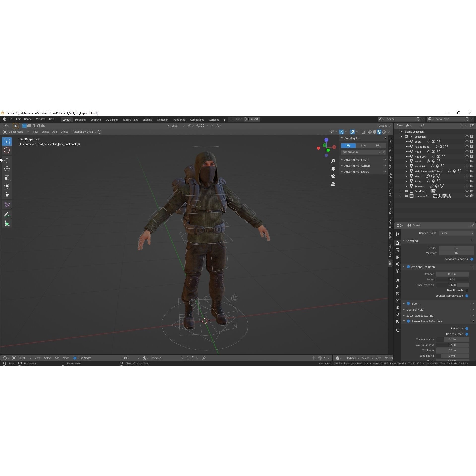Click the Misc button in Auto-Rig Pro

(379, 146)
